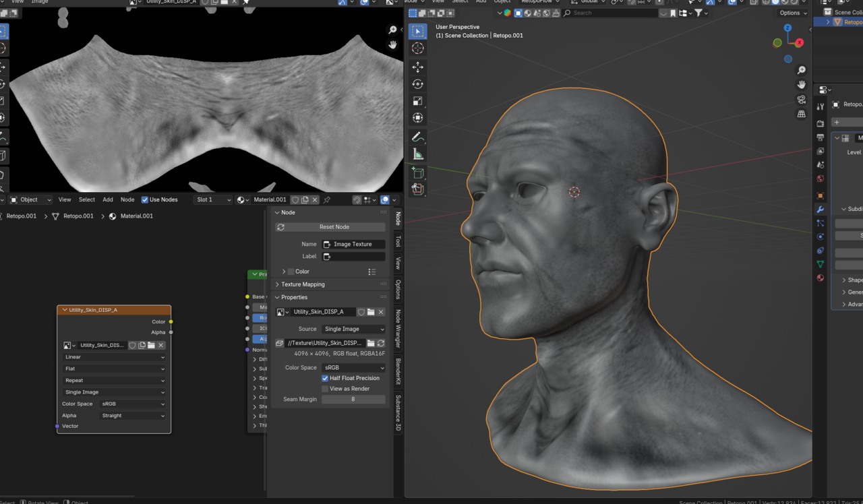The height and width of the screenshot is (504, 863).
Task: Switch to the Node Wrangler sidebar tab
Action: click(x=398, y=329)
